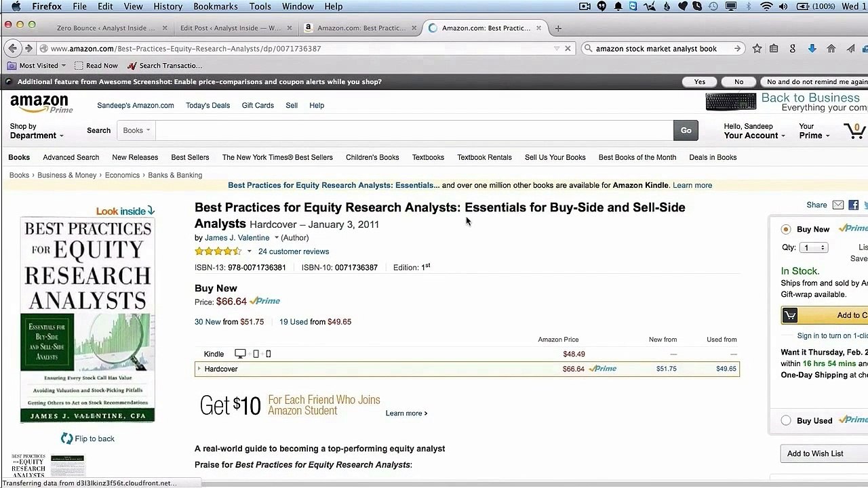Viewport: 868px width, 488px height.
Task: Expand the Hardcover format row triangle
Action: (x=199, y=369)
